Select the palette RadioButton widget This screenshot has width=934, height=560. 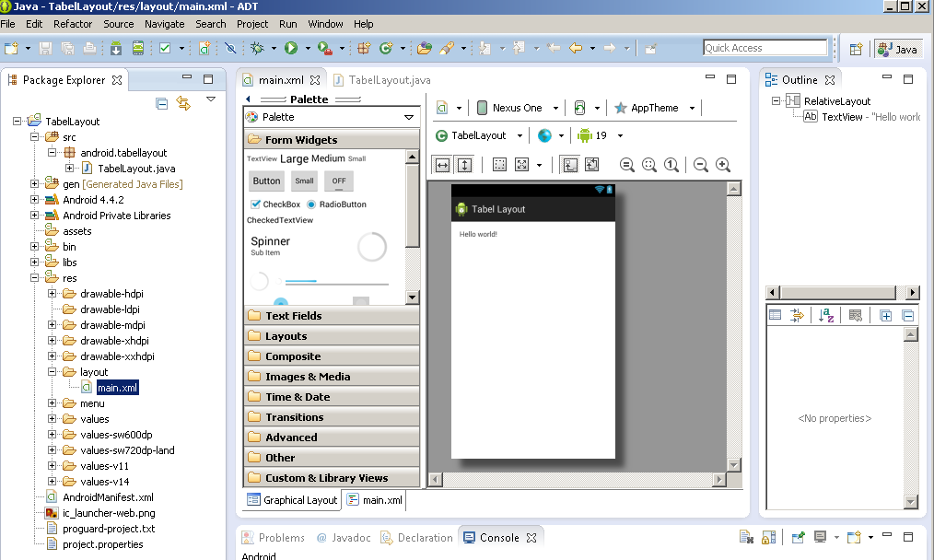point(336,204)
